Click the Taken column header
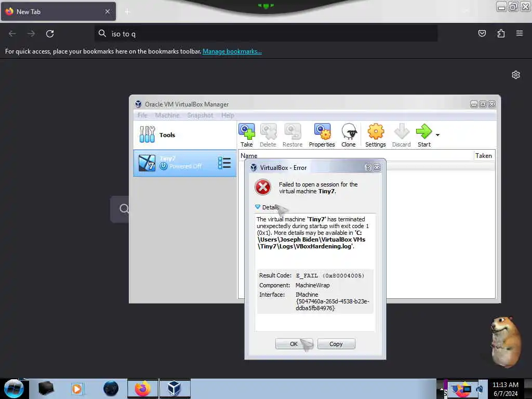The image size is (532, 399). pos(484,155)
